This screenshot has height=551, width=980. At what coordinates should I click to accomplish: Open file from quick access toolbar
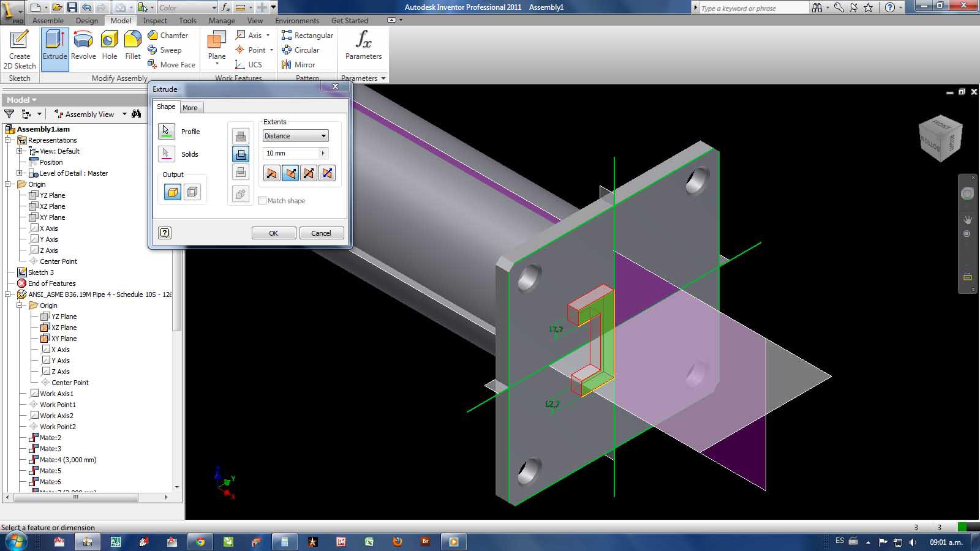pos(57,7)
